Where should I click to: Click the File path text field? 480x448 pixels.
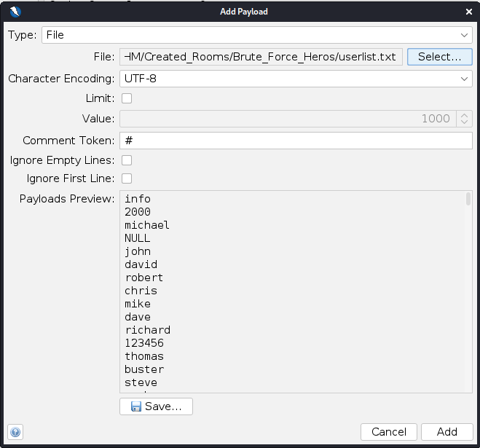point(261,57)
